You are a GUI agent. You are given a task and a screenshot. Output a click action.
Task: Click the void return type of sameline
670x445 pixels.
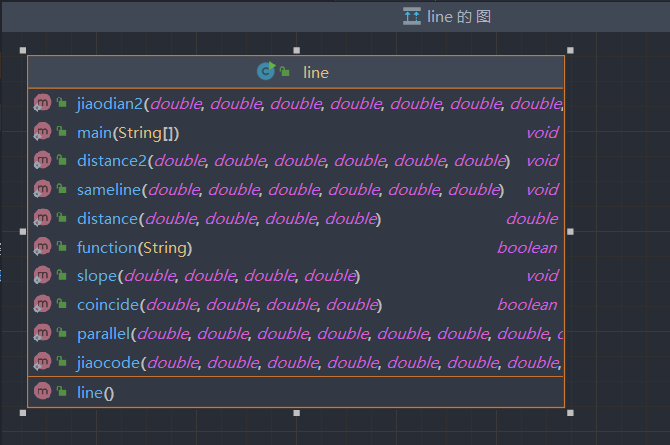pos(542,190)
